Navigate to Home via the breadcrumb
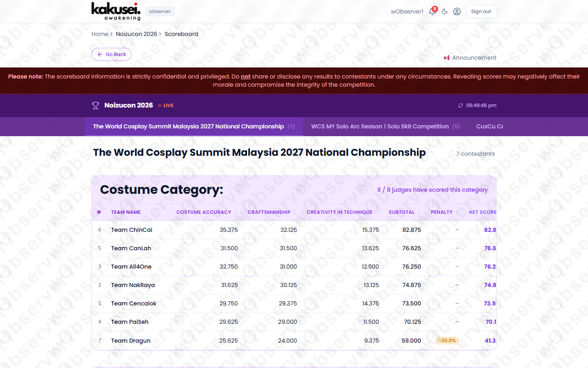The width and height of the screenshot is (588, 368). pos(100,34)
